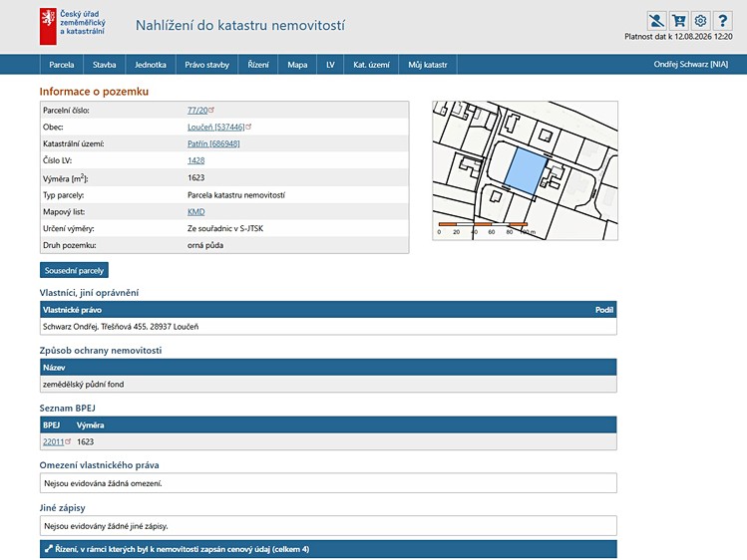Click the external link icon beside Loučeň [537446]

pos(248,127)
